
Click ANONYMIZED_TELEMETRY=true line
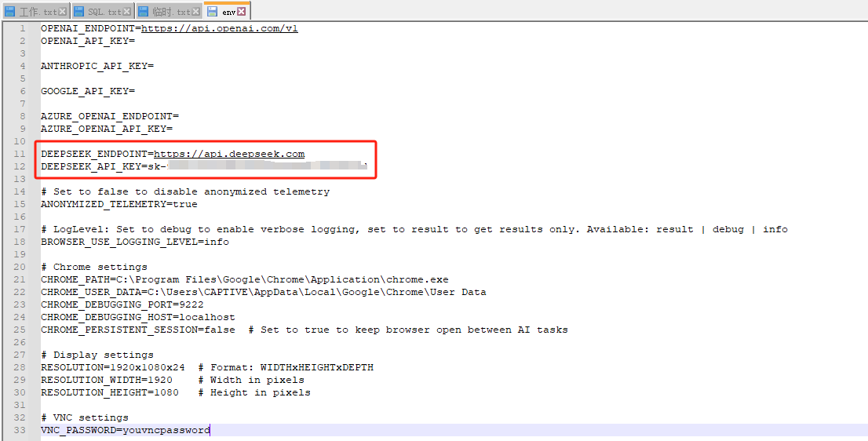pyautogui.click(x=119, y=204)
